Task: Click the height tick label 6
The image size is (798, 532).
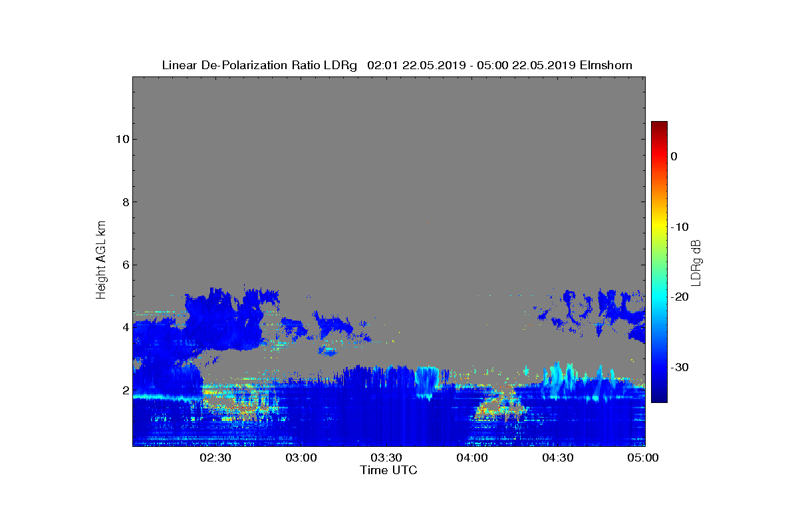Action: pos(125,265)
